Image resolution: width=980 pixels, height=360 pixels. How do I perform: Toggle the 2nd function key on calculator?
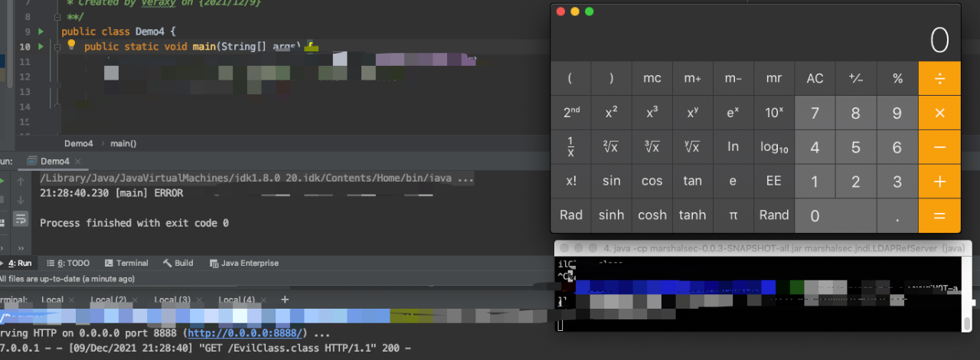[x=570, y=113]
